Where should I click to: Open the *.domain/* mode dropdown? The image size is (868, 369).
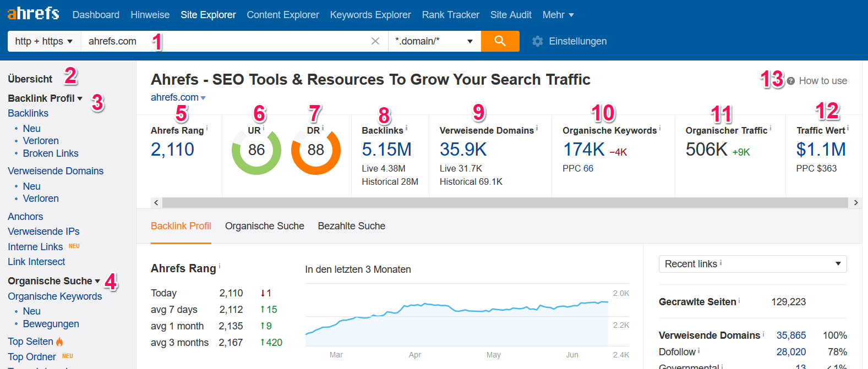pos(434,41)
